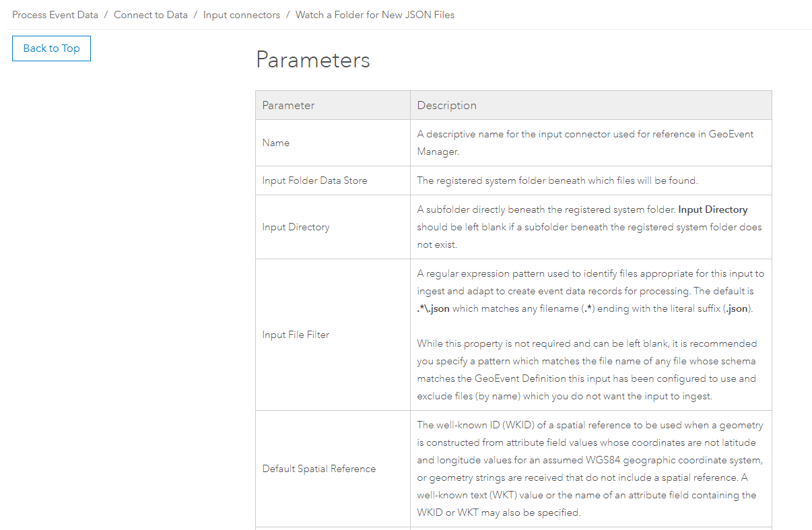Click the Input Directory parameter cell
Image resolution: width=812 pixels, height=530 pixels.
pyautogui.click(x=296, y=227)
